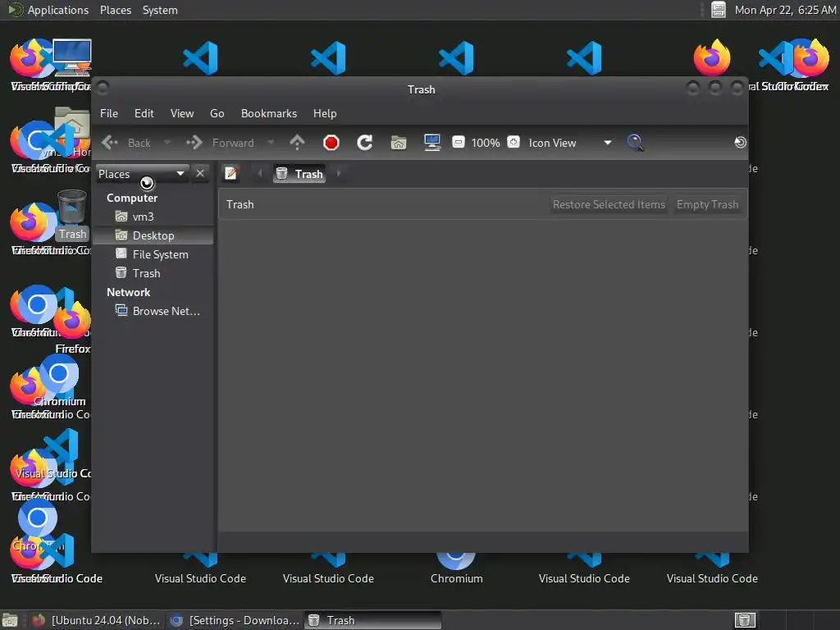This screenshot has height=630, width=840.
Task: Open the Help menu
Action: coord(325,113)
